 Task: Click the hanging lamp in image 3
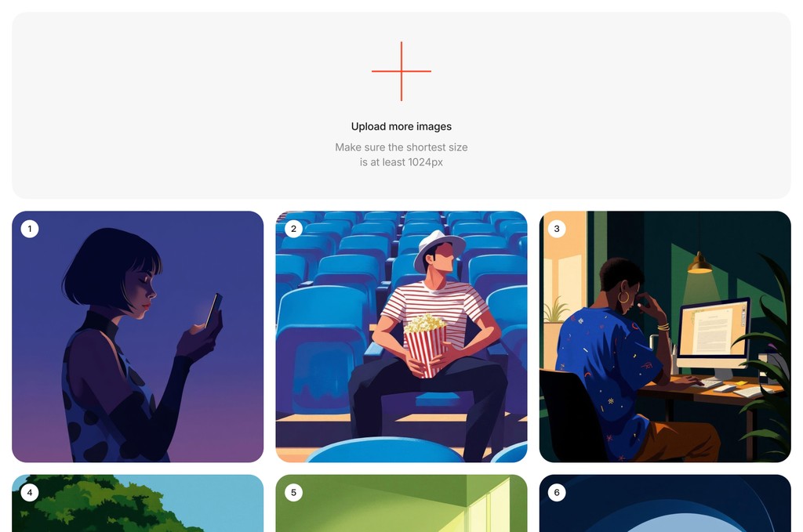tap(699, 262)
